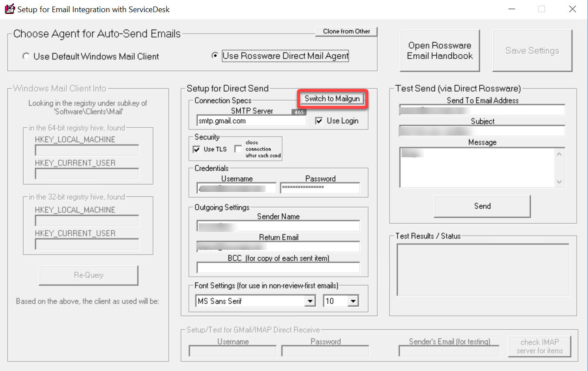Click 64-bit HKEY_CURRENT_USER value field

[x=87, y=174]
